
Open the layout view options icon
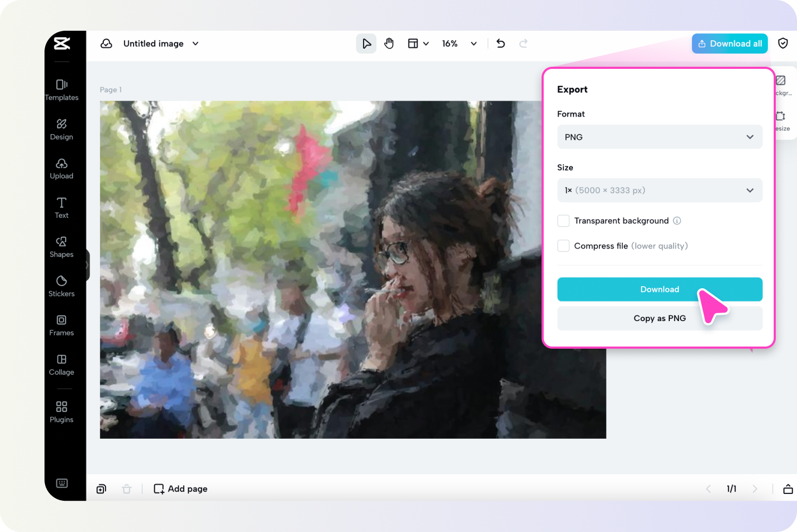click(413, 43)
